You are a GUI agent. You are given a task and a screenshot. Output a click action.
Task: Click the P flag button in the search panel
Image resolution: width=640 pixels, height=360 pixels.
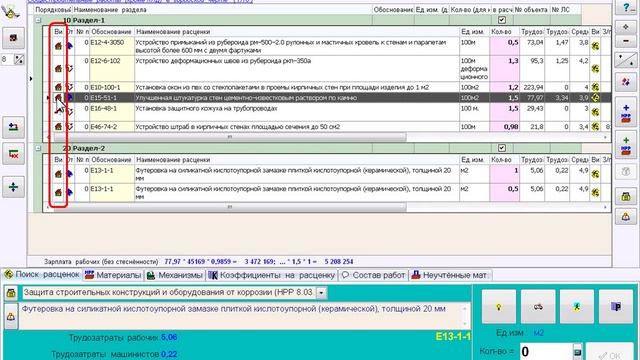click(616, 307)
